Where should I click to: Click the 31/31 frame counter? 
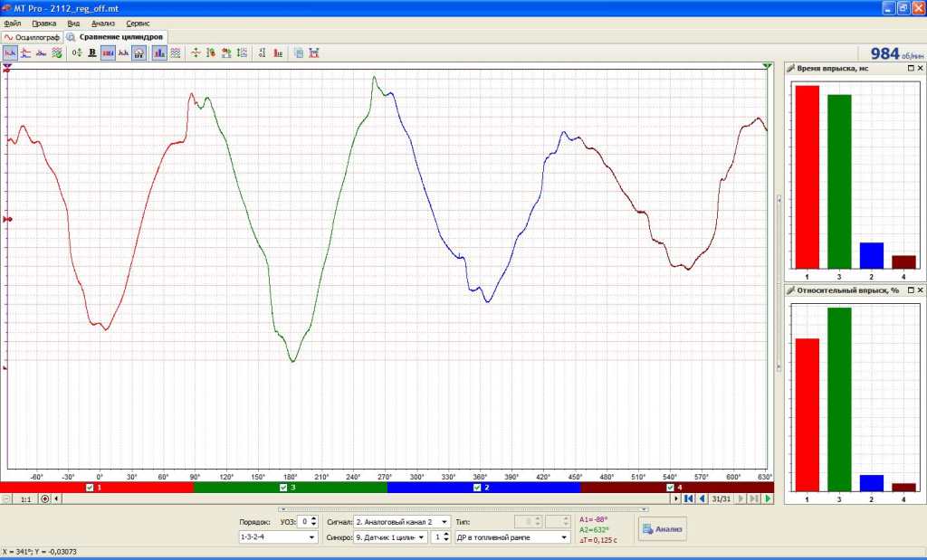pyautogui.click(x=722, y=499)
